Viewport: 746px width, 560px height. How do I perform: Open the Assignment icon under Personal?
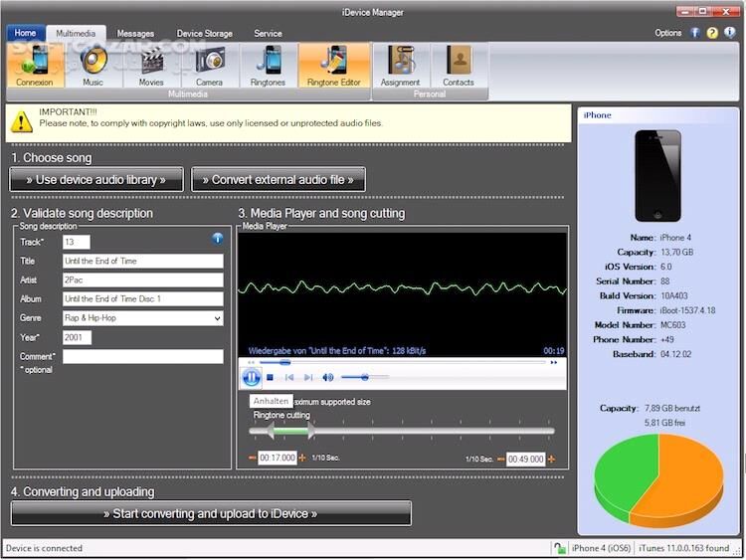tap(402, 66)
